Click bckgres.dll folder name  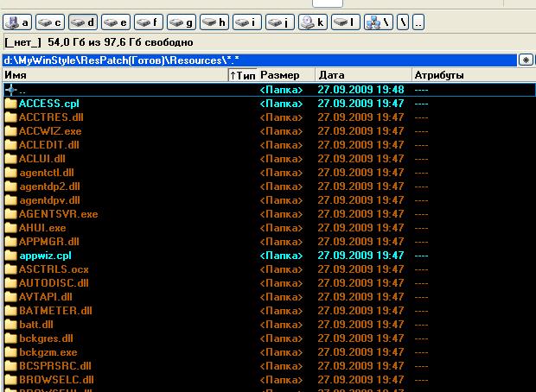click(46, 338)
